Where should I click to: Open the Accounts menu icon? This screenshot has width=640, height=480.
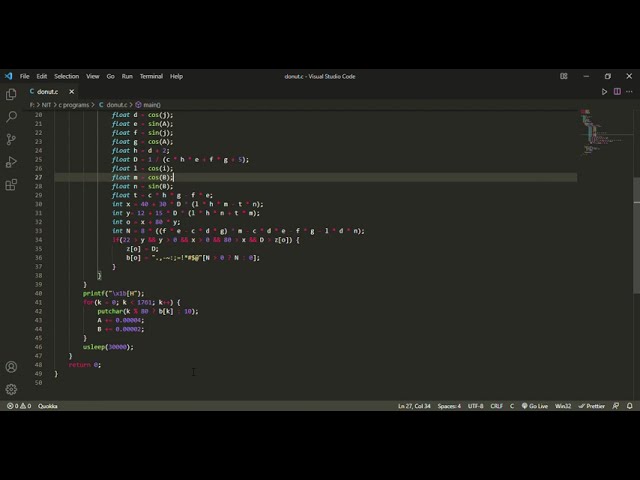point(11,367)
